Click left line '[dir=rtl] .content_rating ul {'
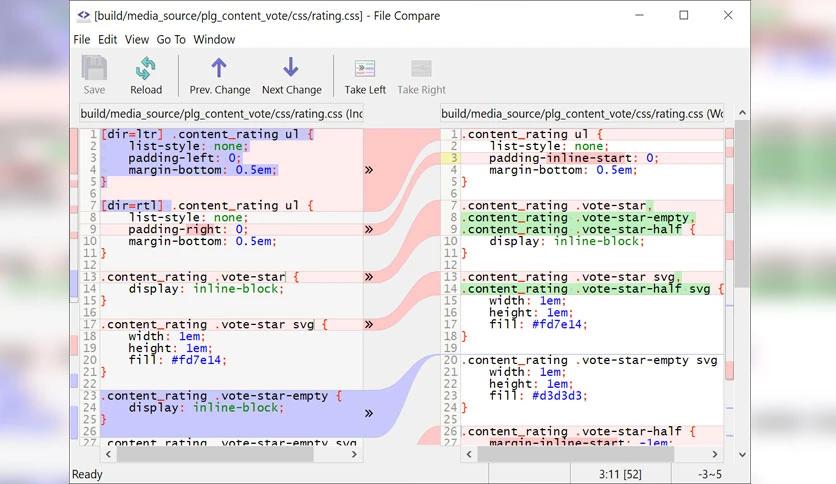 click(x=208, y=206)
